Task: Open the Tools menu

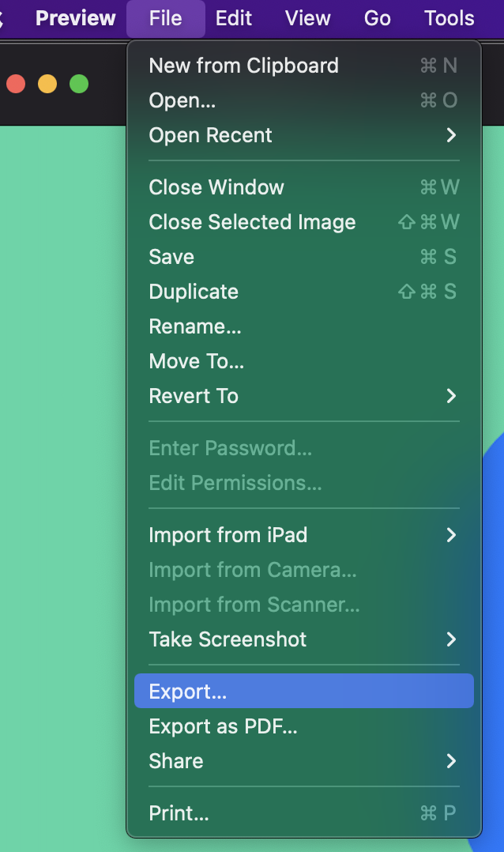Action: [x=449, y=18]
